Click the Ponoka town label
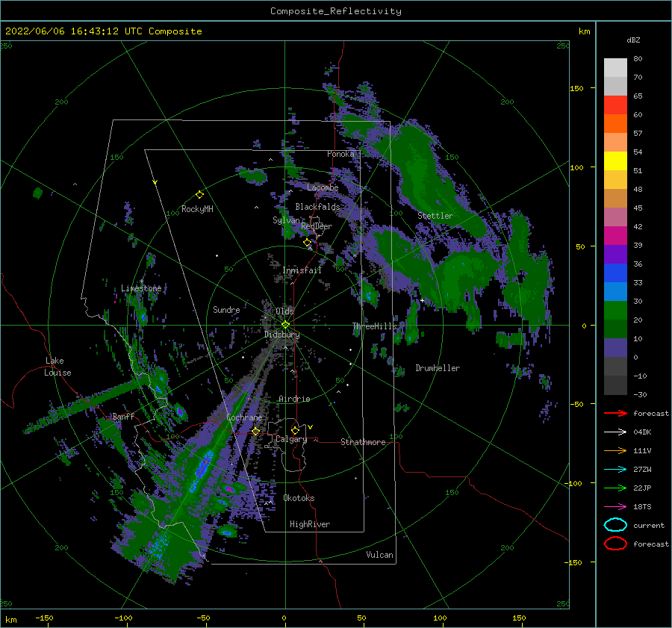The width and height of the screenshot is (672, 628). [340, 154]
